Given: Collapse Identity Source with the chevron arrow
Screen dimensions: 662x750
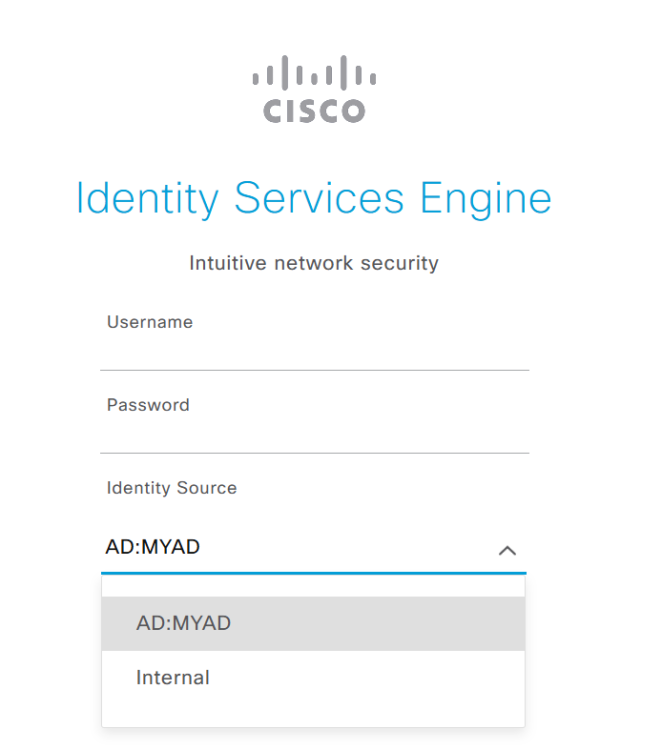Looking at the screenshot, I should [507, 550].
